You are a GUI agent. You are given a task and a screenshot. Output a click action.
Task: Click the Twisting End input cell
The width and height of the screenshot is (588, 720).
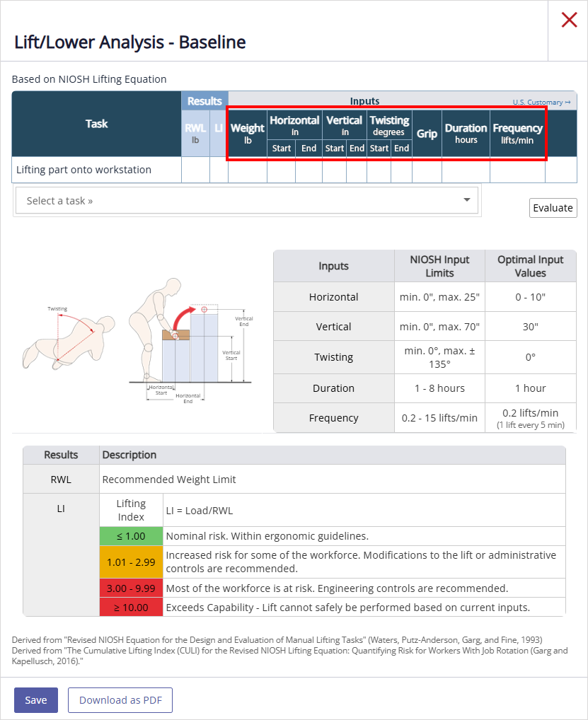[x=401, y=170]
